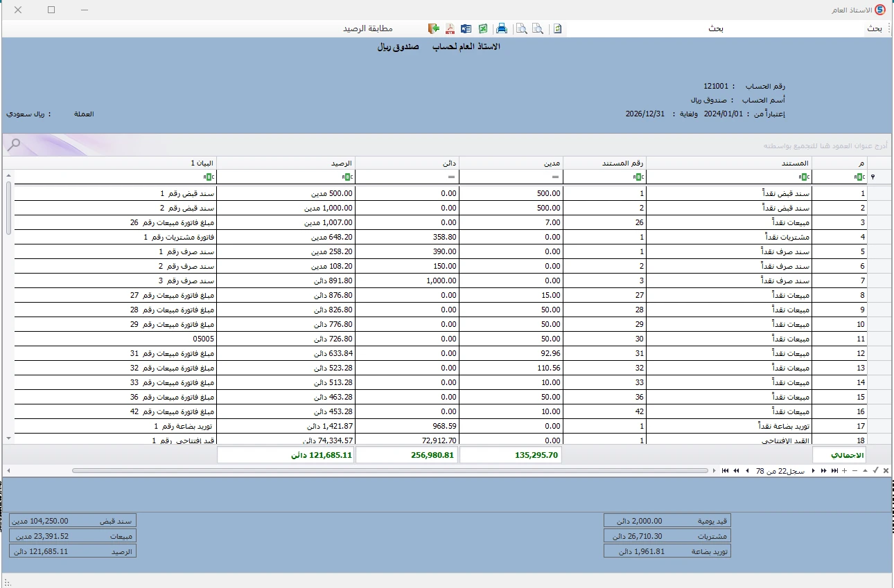This screenshot has width=894, height=588.
Task: Open the right-hand بحث menu
Action: (875, 28)
